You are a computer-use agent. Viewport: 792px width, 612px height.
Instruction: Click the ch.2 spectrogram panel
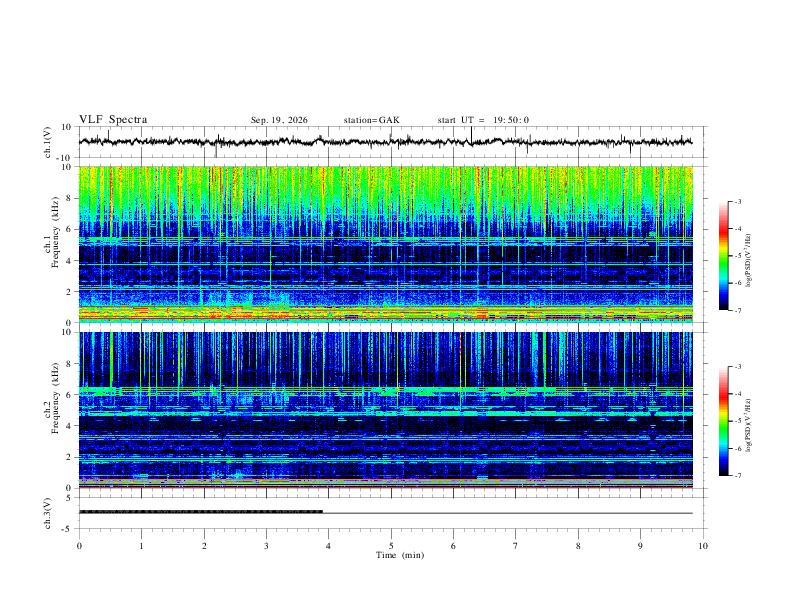coord(386,410)
